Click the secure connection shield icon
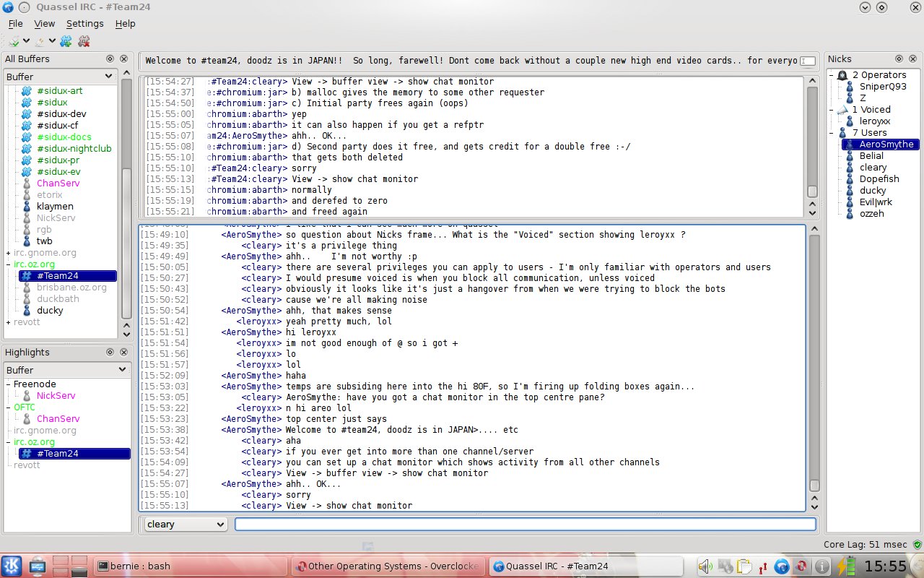This screenshot has width=924, height=578. [x=917, y=545]
